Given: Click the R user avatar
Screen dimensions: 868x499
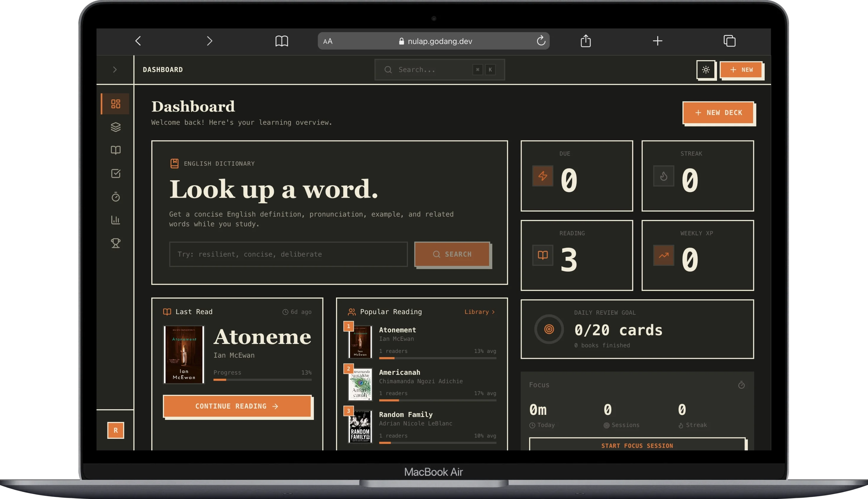Looking at the screenshot, I should point(116,430).
